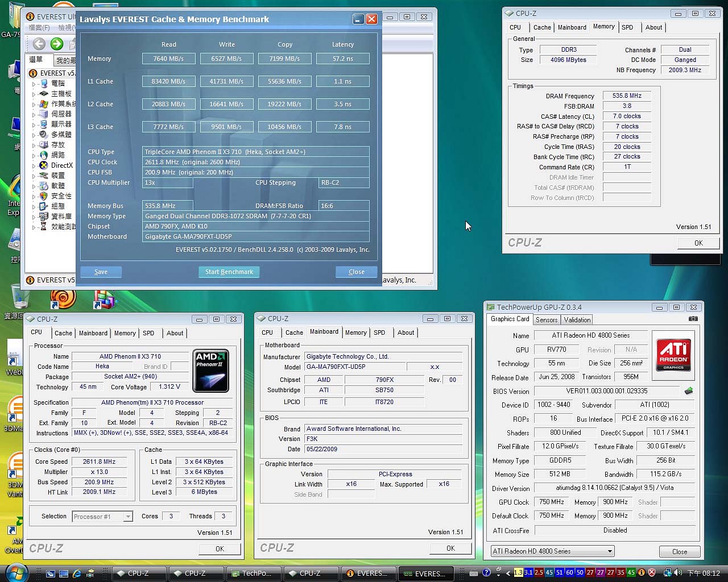The width and height of the screenshot is (728, 582).
Task: Click the ATI Radeon logo in GPU-Z
Action: pos(673,355)
